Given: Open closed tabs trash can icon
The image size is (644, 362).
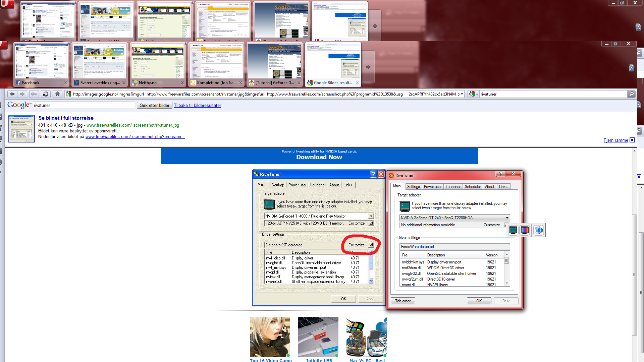Looking at the screenshot, I should 631,68.
